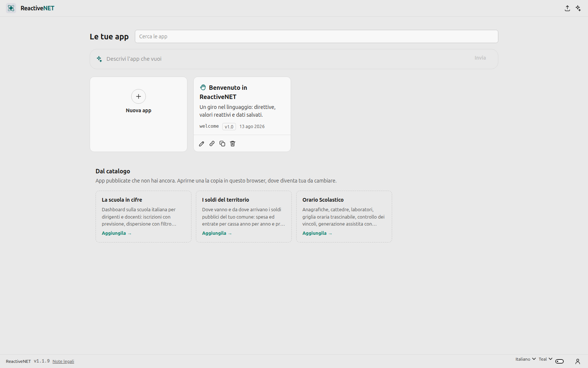Open the Italiano language dropdown
The image size is (588, 368).
click(x=526, y=359)
